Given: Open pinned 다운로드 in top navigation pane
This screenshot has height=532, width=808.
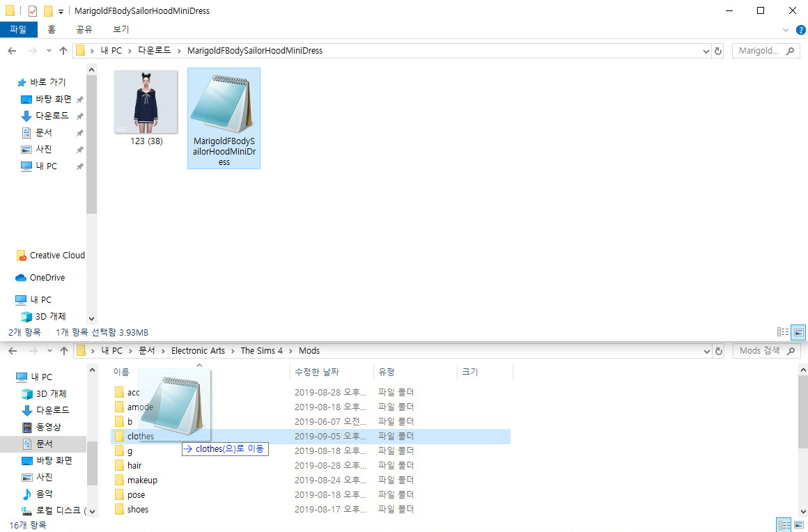Looking at the screenshot, I should [52, 116].
